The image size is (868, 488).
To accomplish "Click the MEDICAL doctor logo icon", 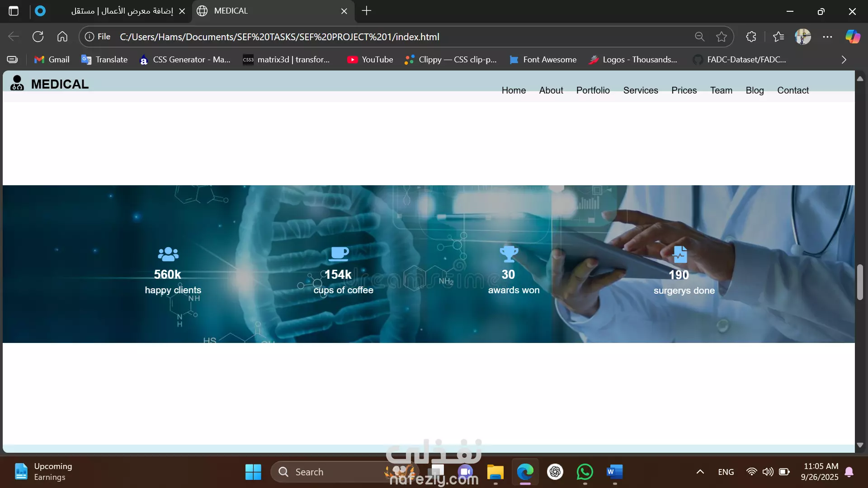I will pyautogui.click(x=17, y=83).
